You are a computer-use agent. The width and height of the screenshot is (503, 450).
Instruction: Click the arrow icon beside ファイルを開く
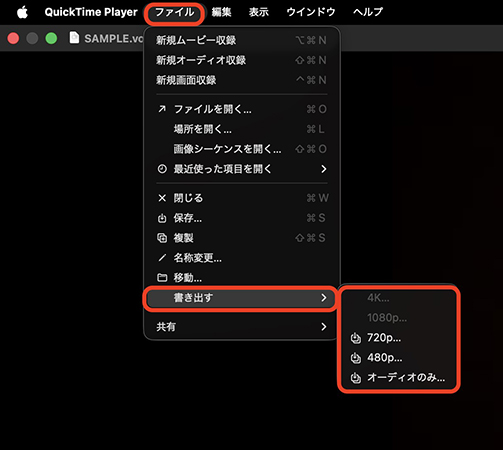(162, 109)
